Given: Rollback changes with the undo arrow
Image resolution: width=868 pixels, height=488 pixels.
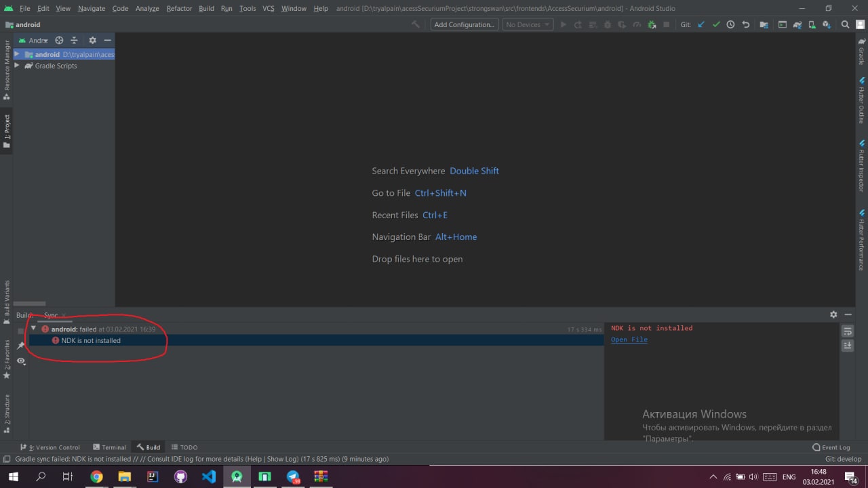Looking at the screenshot, I should tap(746, 24).
